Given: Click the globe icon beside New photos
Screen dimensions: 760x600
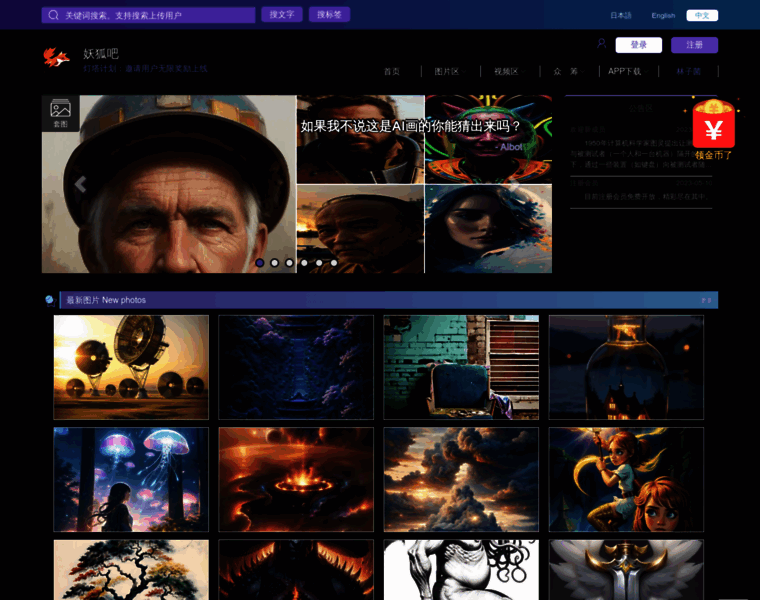Looking at the screenshot, I should pyautogui.click(x=50, y=299).
